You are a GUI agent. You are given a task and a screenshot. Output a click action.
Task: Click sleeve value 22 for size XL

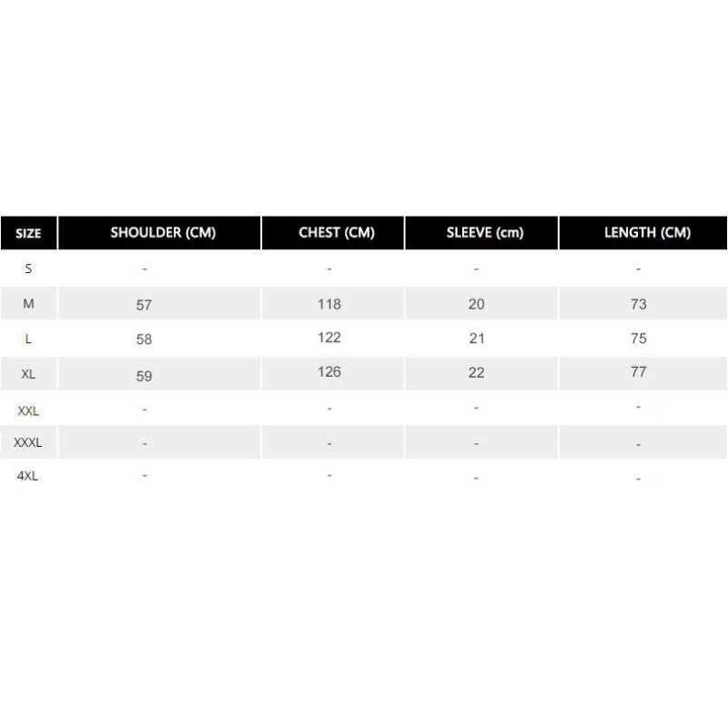pos(477,372)
